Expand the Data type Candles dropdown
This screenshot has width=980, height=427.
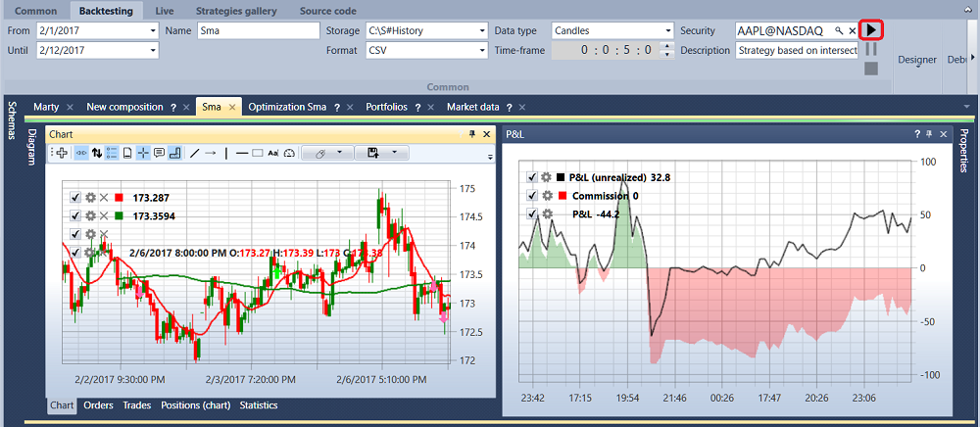click(x=666, y=30)
